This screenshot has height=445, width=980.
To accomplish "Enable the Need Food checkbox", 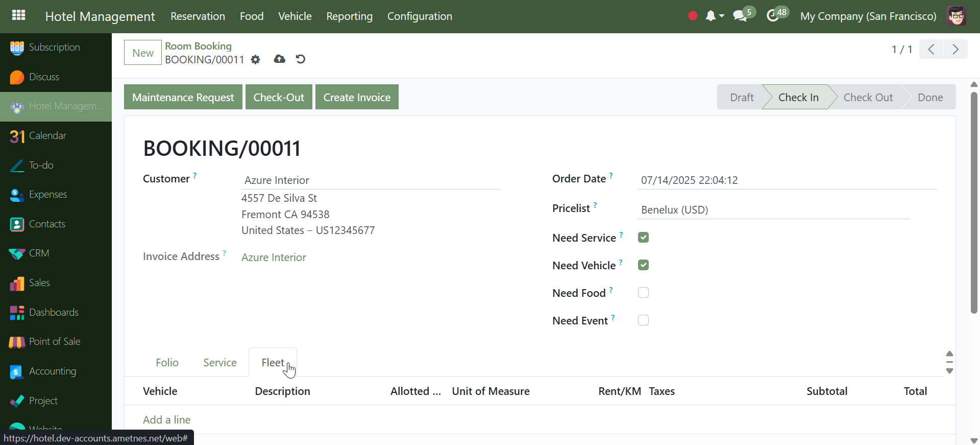I will click(x=643, y=293).
